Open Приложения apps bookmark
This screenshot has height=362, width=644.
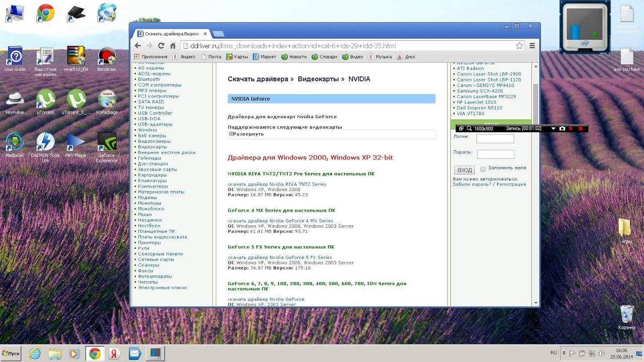[x=150, y=57]
